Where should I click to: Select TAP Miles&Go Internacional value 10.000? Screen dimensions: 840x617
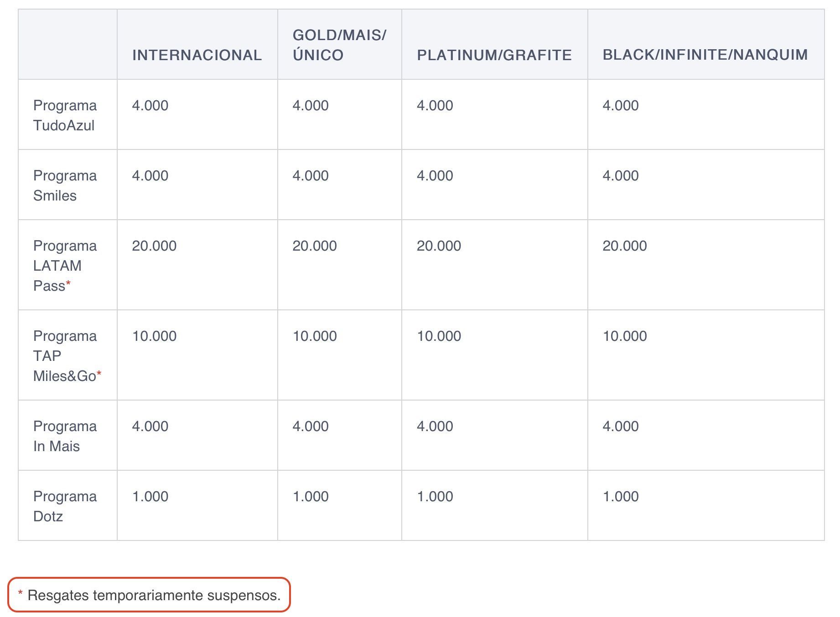click(154, 336)
